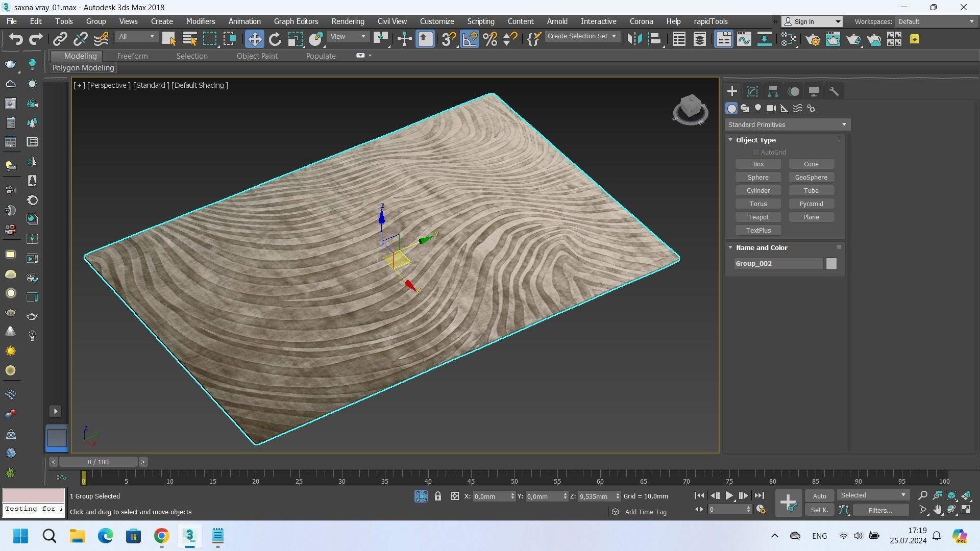Toggle Absolute/Offset transform mode icon
Viewport: 980px width, 551px height.
tap(455, 496)
